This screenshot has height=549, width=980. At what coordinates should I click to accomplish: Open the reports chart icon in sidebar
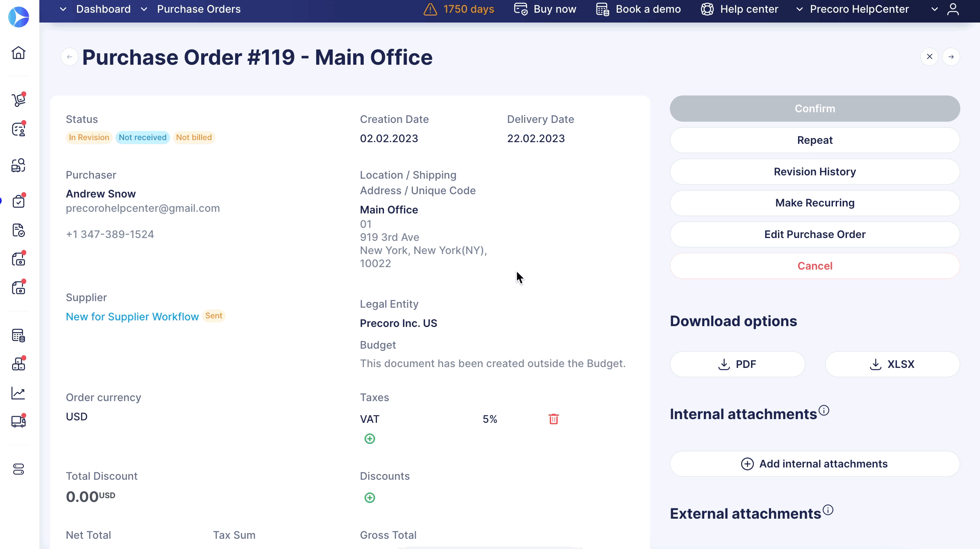tap(18, 393)
